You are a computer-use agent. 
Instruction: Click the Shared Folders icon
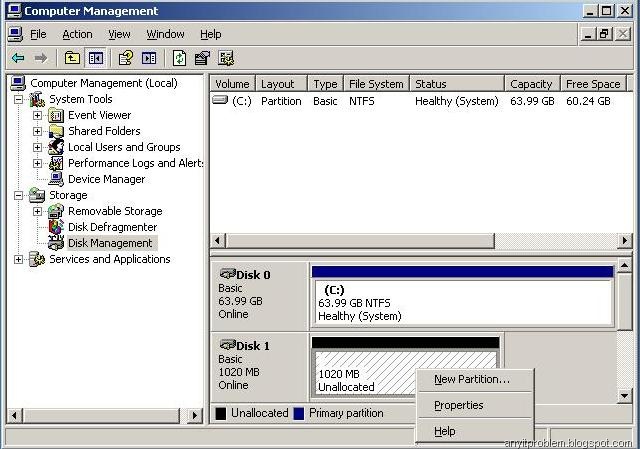coord(56,131)
